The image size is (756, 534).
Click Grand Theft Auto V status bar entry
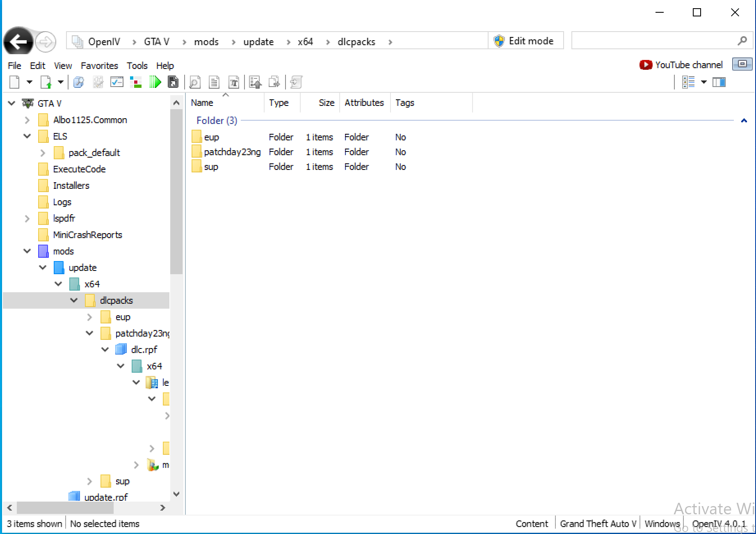click(598, 524)
